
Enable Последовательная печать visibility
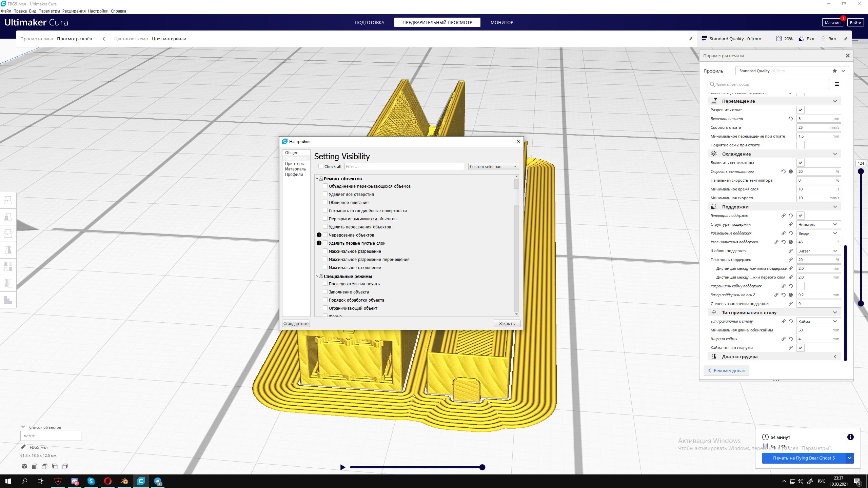325,283
